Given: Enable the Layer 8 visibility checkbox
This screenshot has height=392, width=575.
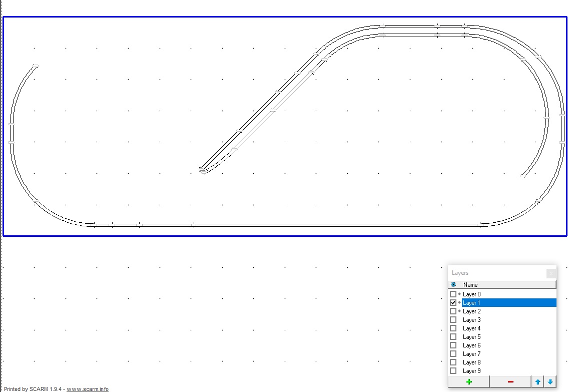Looking at the screenshot, I should pos(453,362).
